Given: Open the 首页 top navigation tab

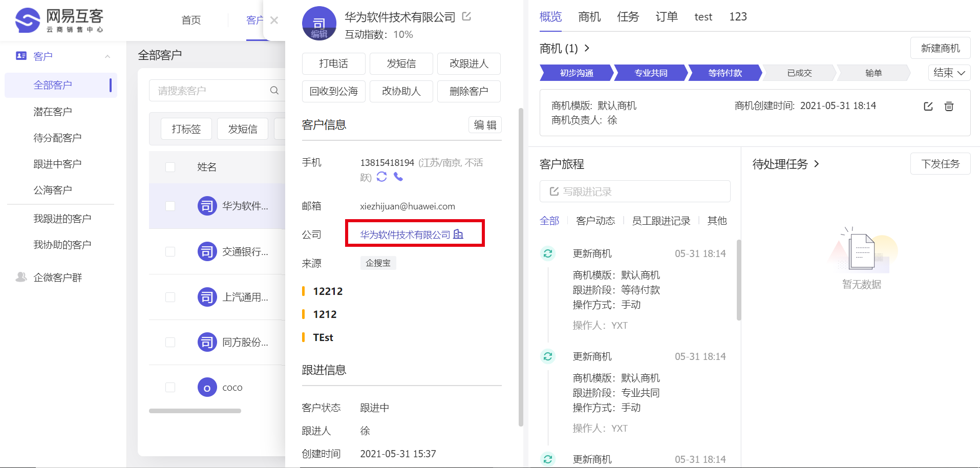Looking at the screenshot, I should (191, 20).
